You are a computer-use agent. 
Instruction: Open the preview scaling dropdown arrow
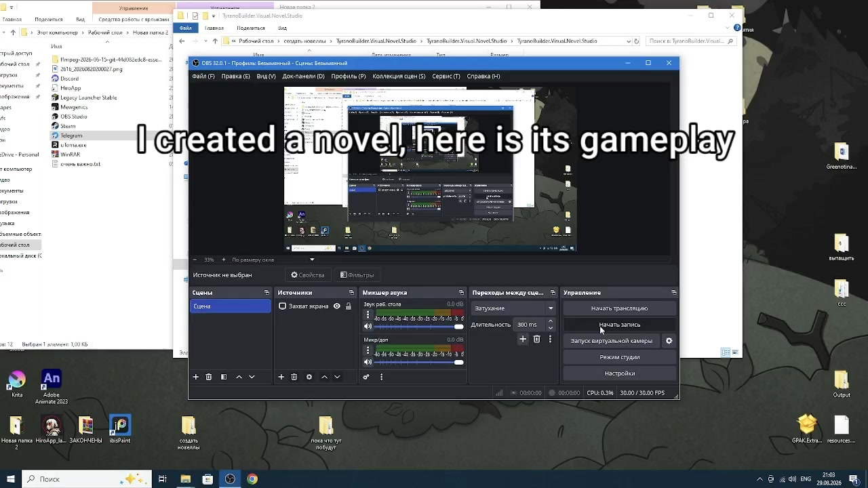point(312,260)
